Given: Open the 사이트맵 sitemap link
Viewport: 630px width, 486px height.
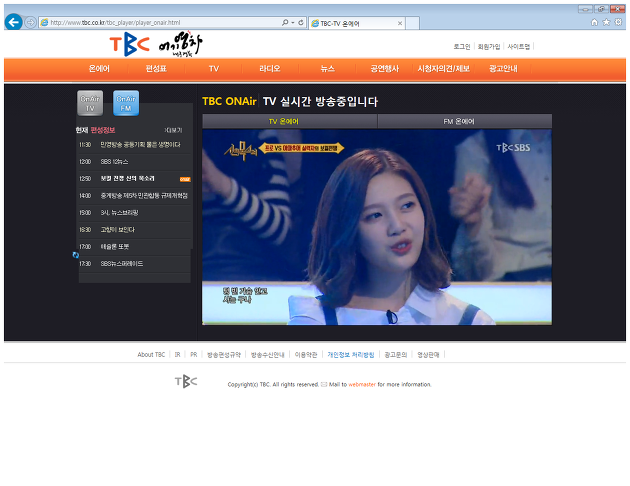Looking at the screenshot, I should click(518, 47).
